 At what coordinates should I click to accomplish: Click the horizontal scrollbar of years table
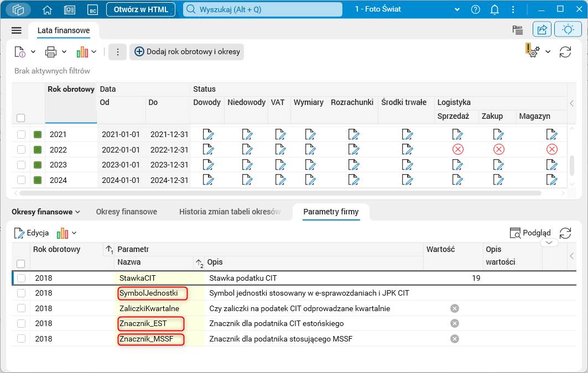click(280, 193)
